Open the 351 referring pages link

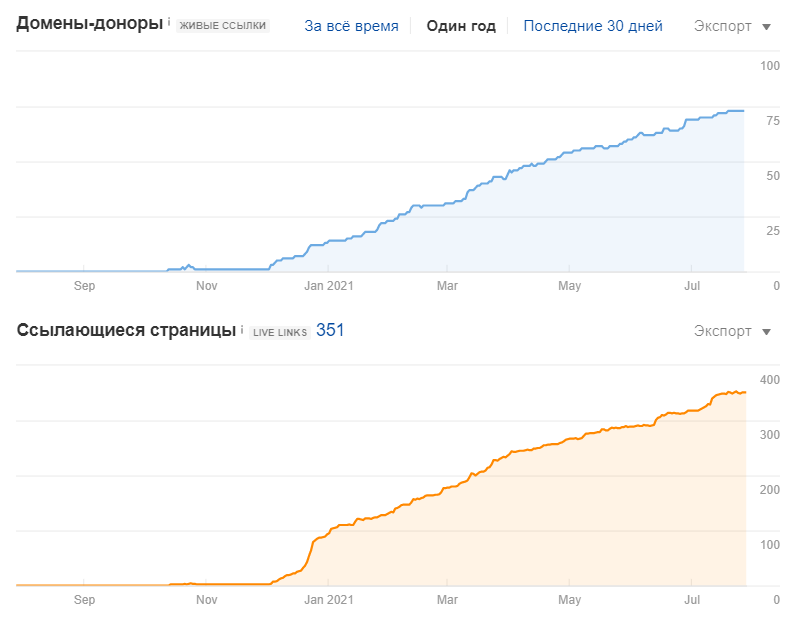pos(330,330)
